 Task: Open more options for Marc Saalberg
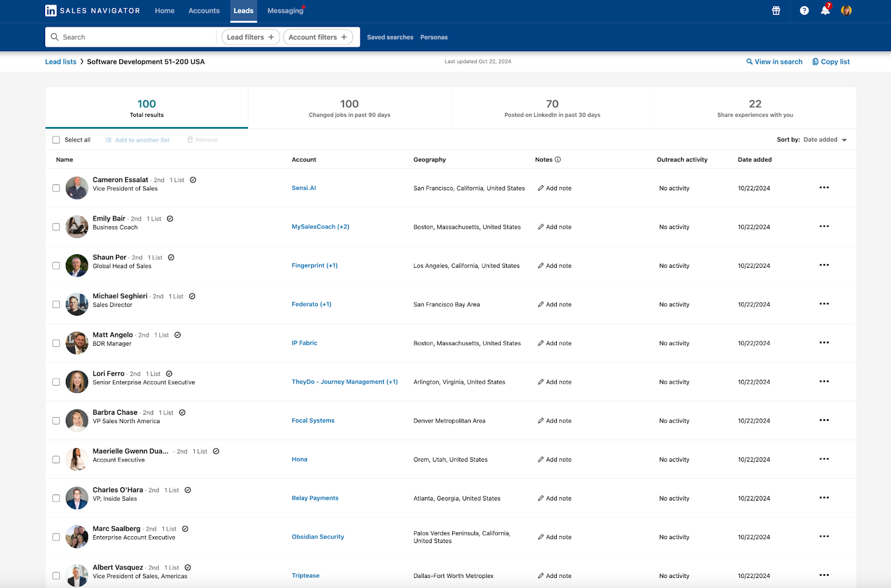click(x=824, y=537)
